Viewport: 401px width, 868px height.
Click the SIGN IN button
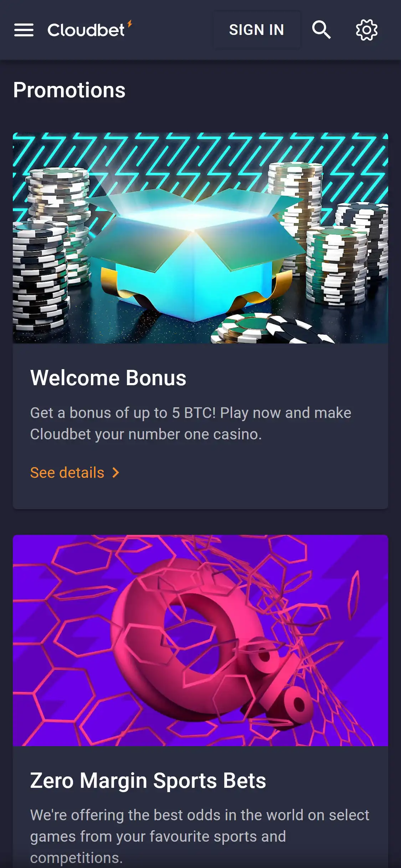tap(257, 30)
